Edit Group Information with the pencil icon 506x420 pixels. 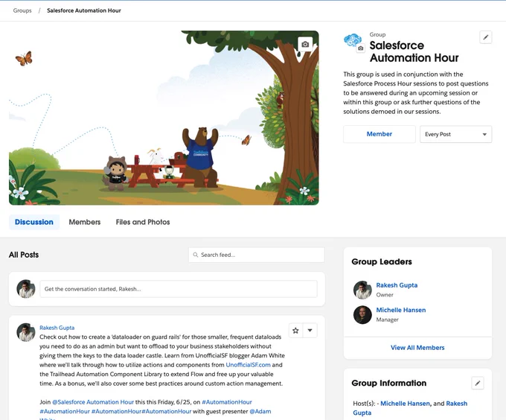(478, 384)
